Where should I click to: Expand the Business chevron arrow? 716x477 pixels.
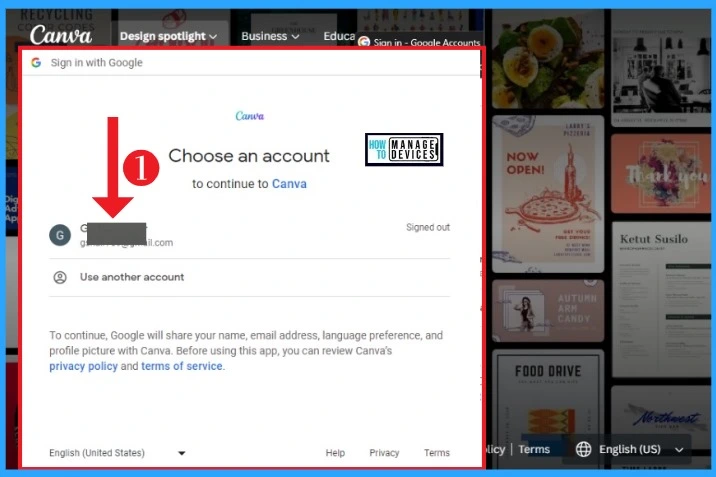tap(295, 37)
